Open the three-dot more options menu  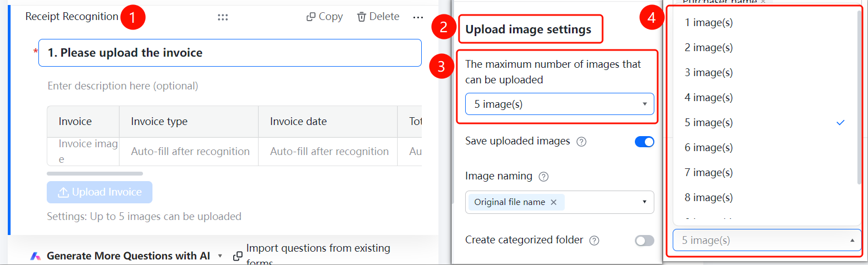click(x=418, y=17)
